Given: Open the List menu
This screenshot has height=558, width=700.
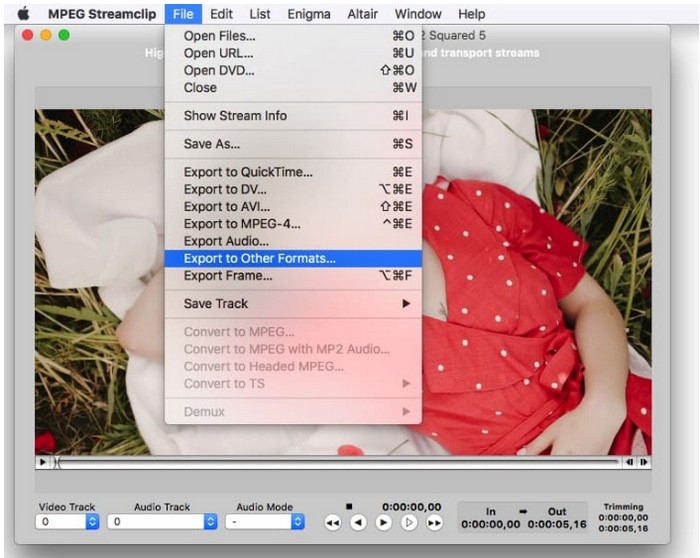Looking at the screenshot, I should coord(260,14).
